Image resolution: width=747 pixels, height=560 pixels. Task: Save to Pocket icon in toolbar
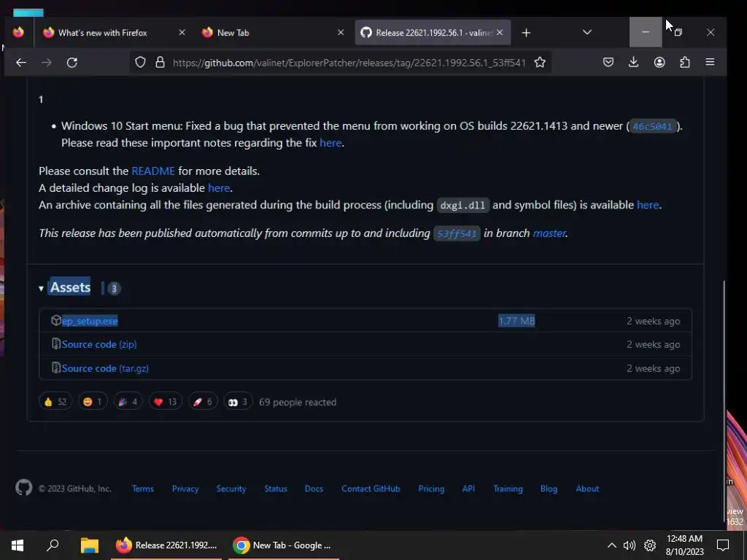coord(608,62)
